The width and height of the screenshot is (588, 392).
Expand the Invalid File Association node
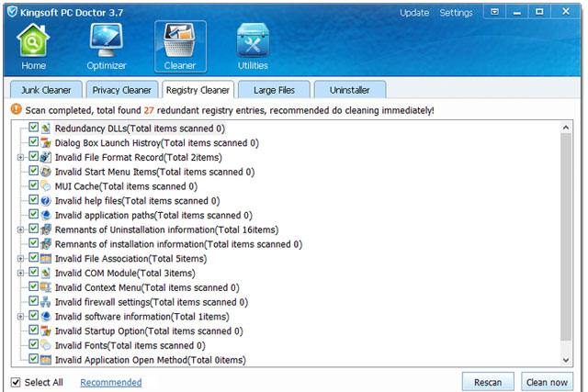(x=20, y=259)
